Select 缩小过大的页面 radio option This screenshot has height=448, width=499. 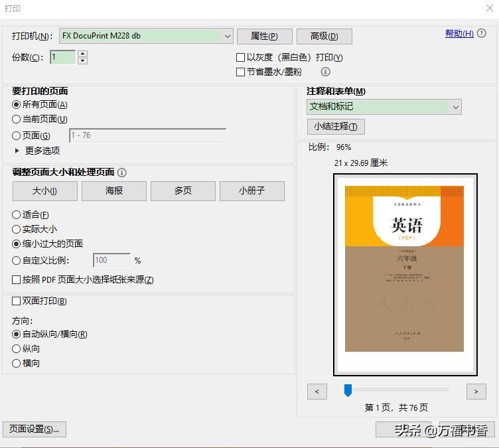point(16,244)
